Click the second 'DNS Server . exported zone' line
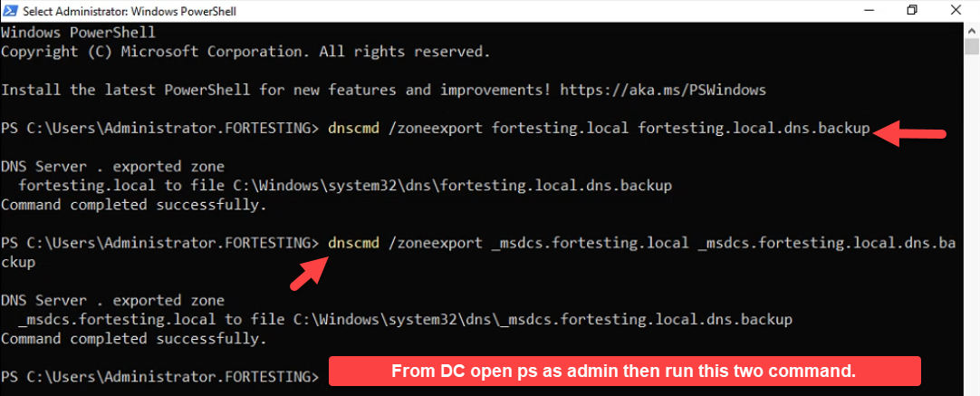The image size is (980, 396). coord(112,301)
